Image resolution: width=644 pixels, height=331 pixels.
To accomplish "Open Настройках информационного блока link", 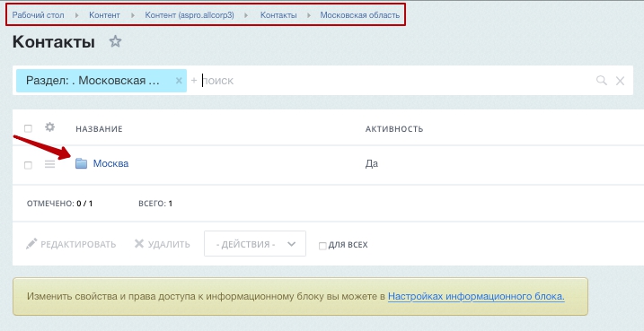I will [x=476, y=296].
